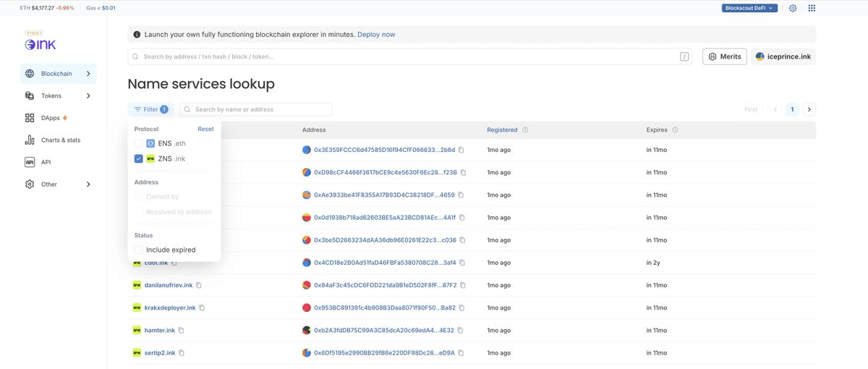Copy the address ending in 2b6d
The width and height of the screenshot is (868, 369).
coord(461,150)
